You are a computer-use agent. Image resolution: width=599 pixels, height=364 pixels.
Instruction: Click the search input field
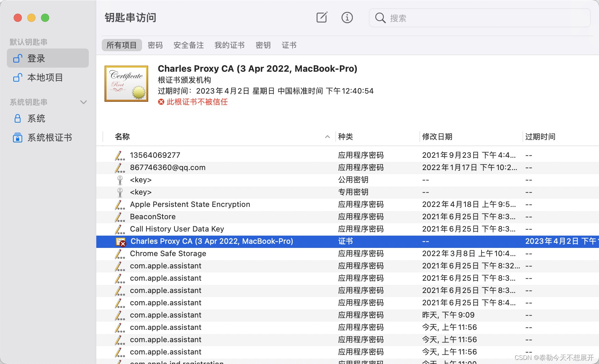click(480, 18)
